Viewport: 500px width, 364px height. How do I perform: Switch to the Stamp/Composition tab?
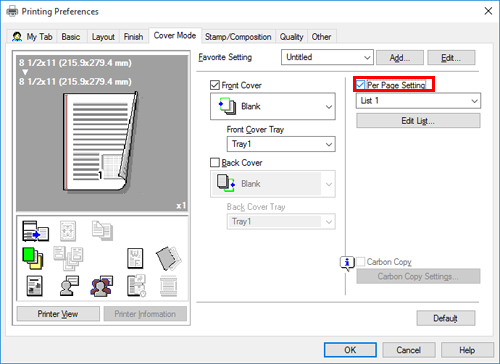(x=238, y=37)
